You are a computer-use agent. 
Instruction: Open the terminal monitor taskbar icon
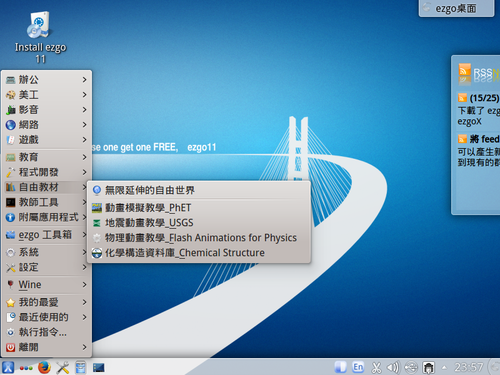click(98, 368)
